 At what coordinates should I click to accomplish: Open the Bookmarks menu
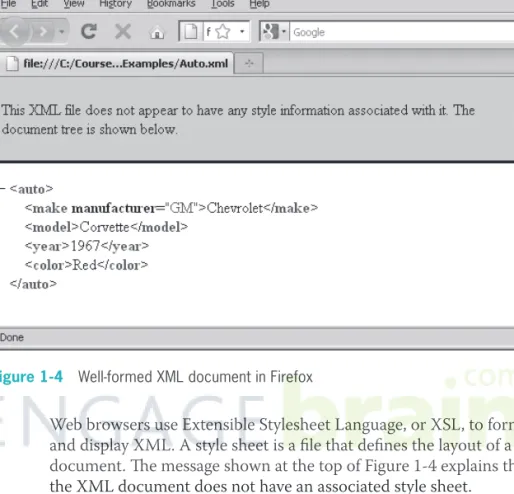click(x=171, y=4)
